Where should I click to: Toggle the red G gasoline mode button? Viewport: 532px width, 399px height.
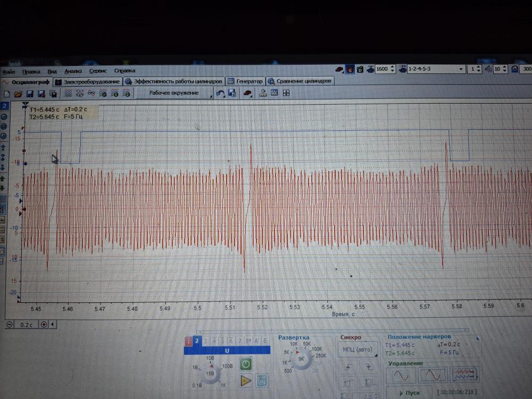[x=350, y=69]
